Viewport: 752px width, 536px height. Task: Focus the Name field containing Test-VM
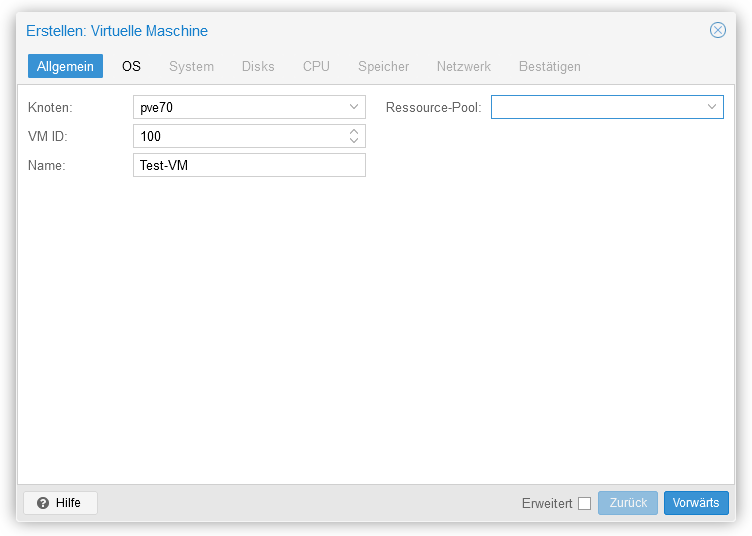249,165
